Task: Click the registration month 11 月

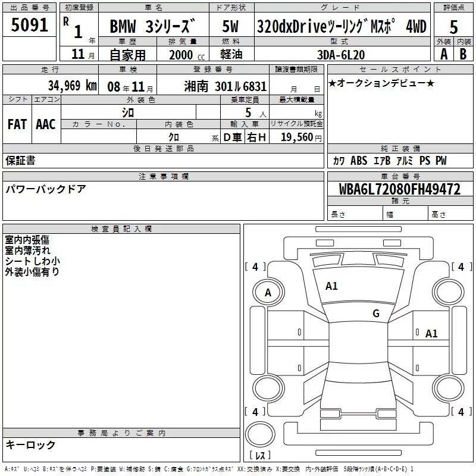Action: pyautogui.click(x=83, y=54)
